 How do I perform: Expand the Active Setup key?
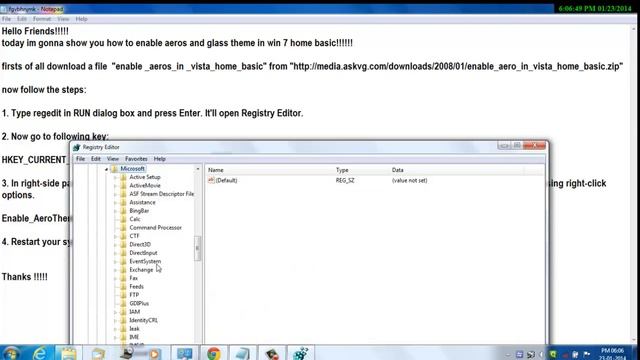pyautogui.click(x=116, y=177)
